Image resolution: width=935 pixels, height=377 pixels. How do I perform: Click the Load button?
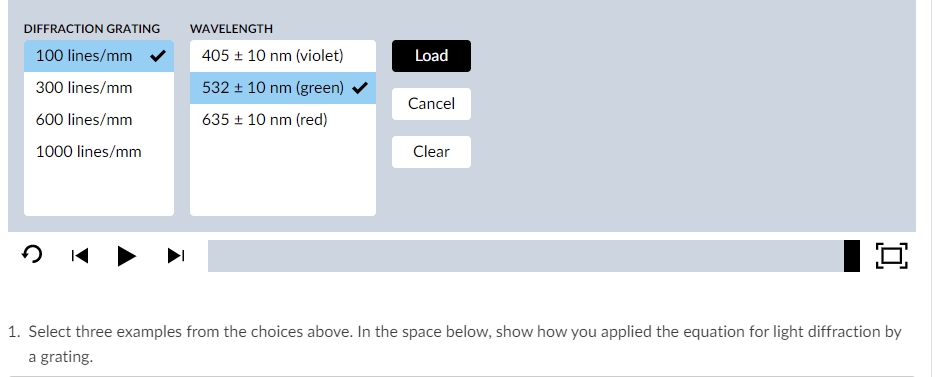(431, 56)
